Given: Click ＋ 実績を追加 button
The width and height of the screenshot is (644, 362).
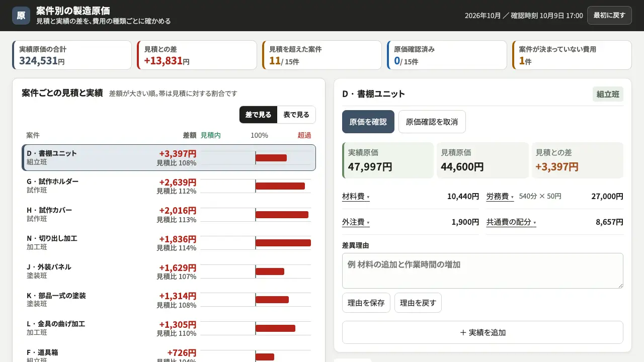Looking at the screenshot, I should click(482, 332).
